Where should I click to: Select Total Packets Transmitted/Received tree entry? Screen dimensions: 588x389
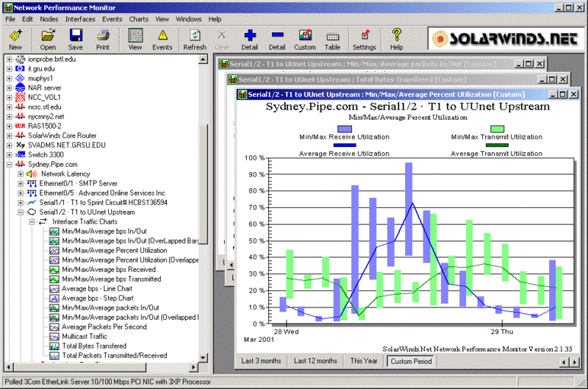[115, 356]
